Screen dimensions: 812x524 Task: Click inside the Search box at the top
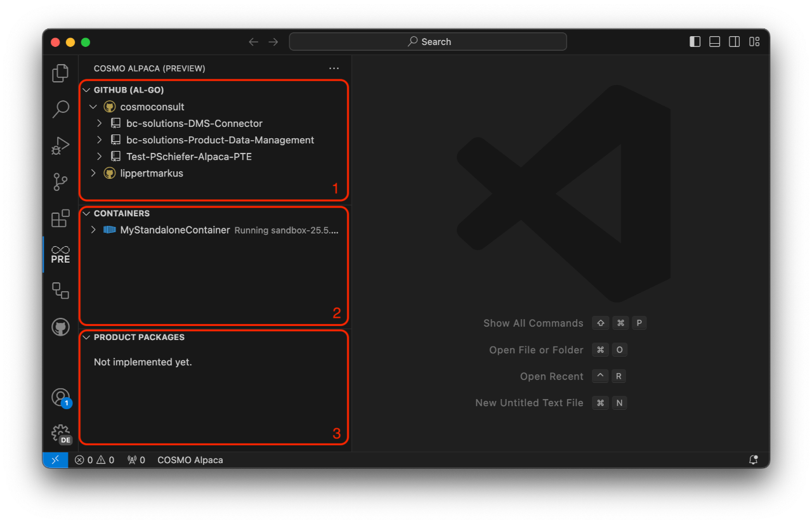click(x=428, y=41)
